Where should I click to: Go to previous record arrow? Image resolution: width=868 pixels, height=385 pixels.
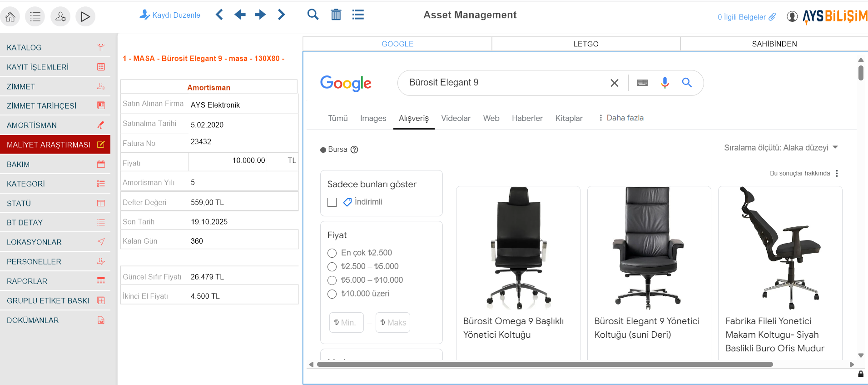[240, 15]
